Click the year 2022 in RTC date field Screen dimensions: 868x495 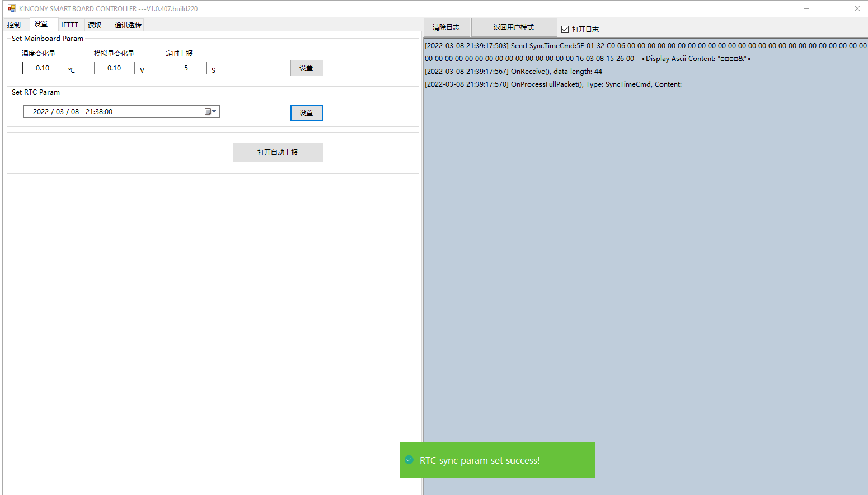pyautogui.click(x=41, y=112)
